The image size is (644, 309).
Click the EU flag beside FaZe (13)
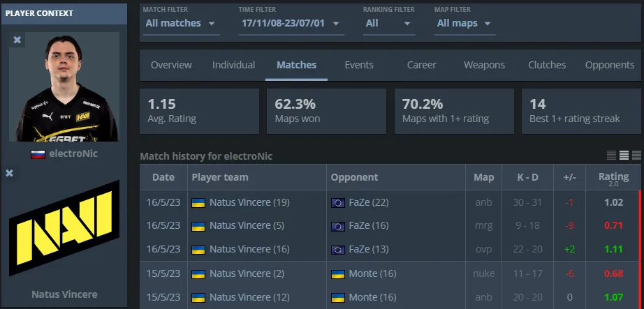[338, 250]
